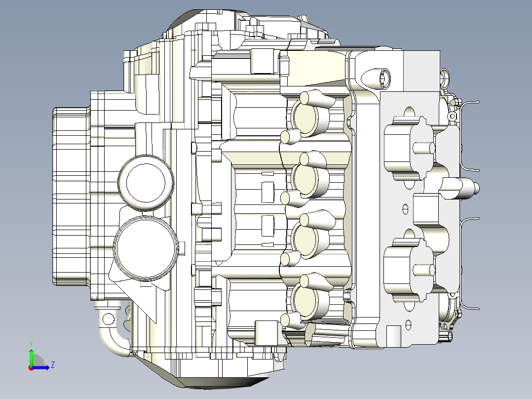
Task: Click the red origin ball of the triad
Action: pyautogui.click(x=31, y=368)
